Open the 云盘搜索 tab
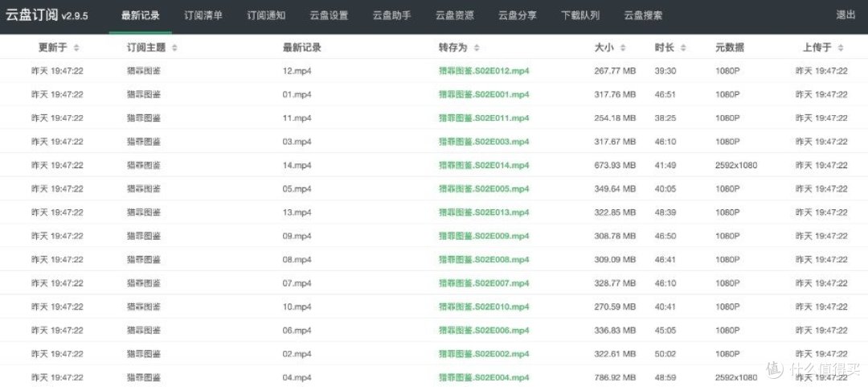Viewport: 868px width, 387px height. click(643, 15)
